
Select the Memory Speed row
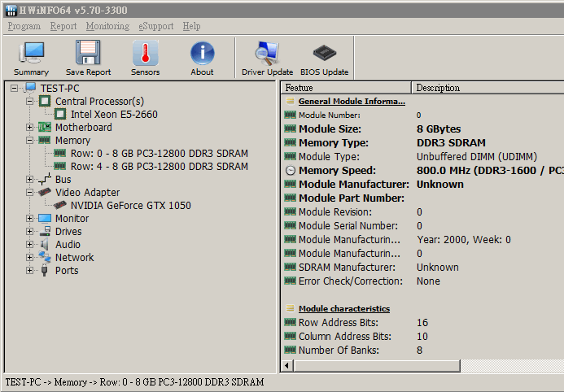337,171
